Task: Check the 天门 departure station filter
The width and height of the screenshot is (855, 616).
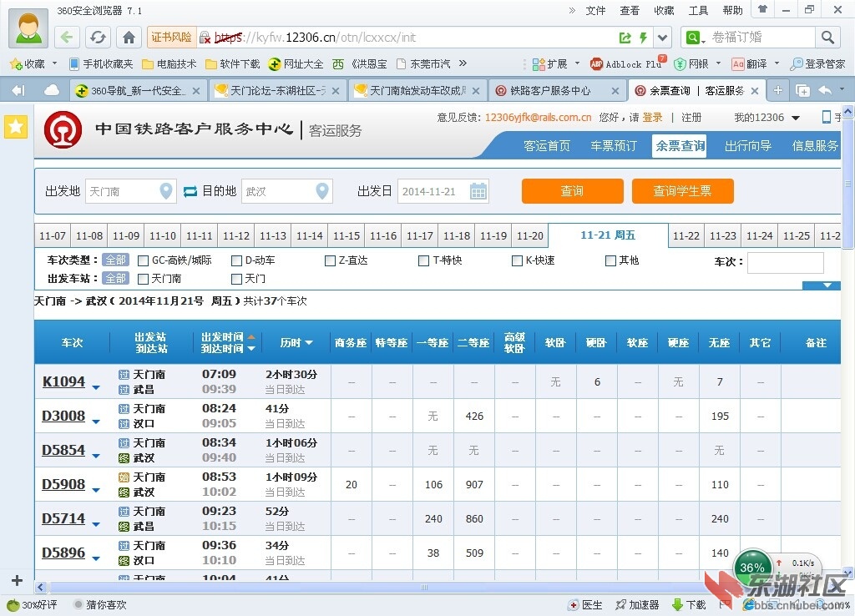Action: tap(236, 279)
